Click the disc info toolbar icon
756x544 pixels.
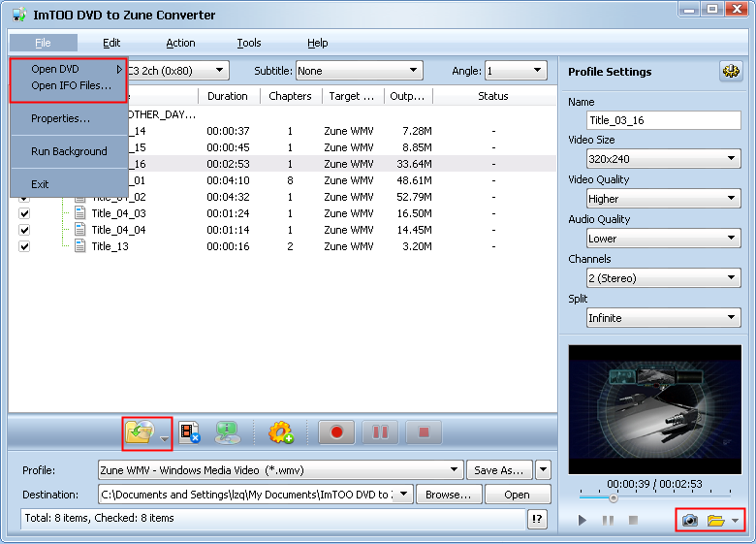coord(227,432)
